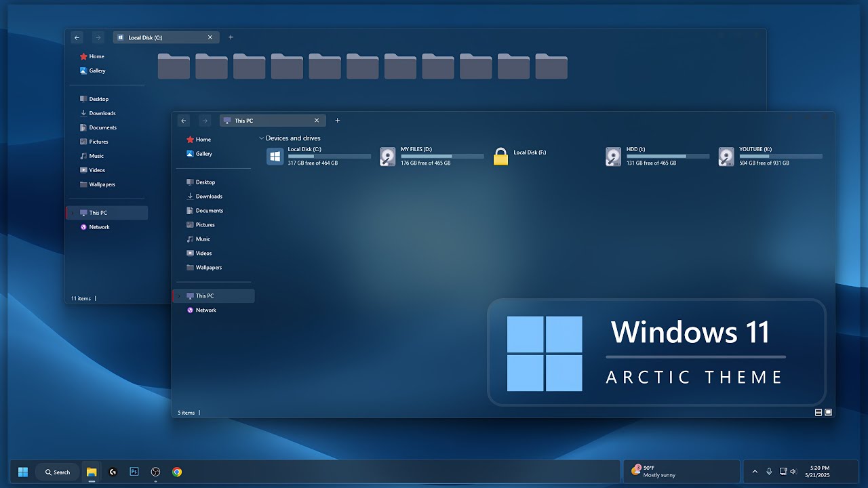Click "317 GB free of 464 GB" text
Viewport: 868px width, 488px height.
click(313, 163)
